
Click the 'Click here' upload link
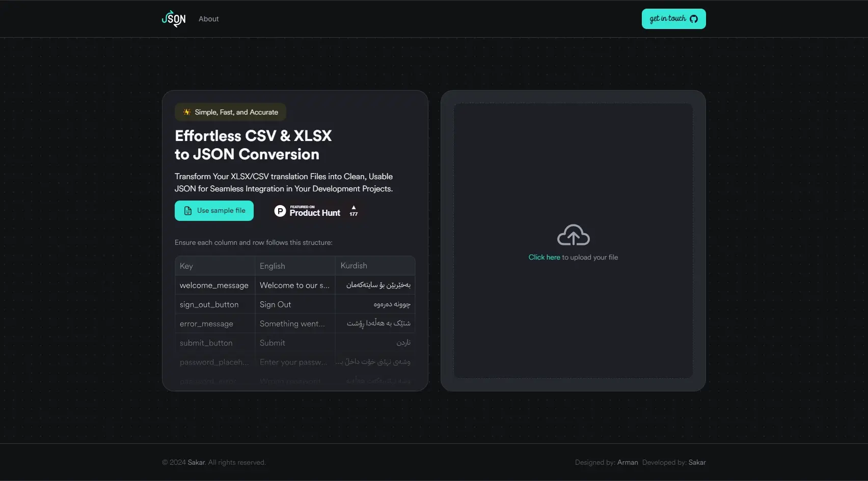pos(544,258)
